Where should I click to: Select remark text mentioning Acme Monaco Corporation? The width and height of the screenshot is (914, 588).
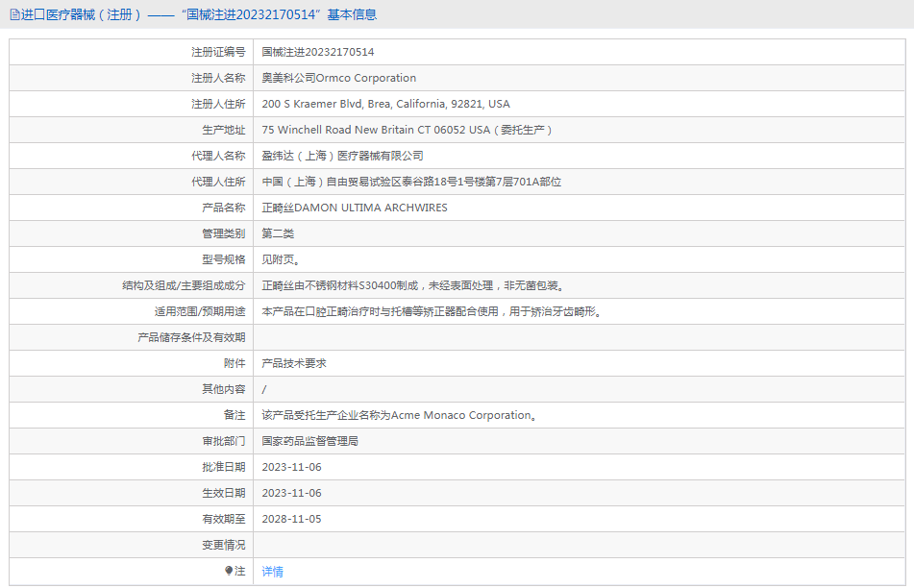(x=399, y=415)
